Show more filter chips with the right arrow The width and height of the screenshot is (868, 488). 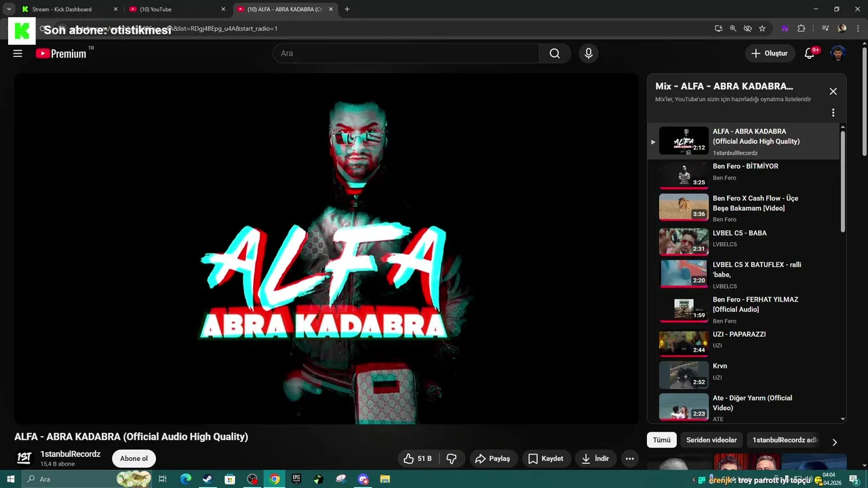(834, 442)
